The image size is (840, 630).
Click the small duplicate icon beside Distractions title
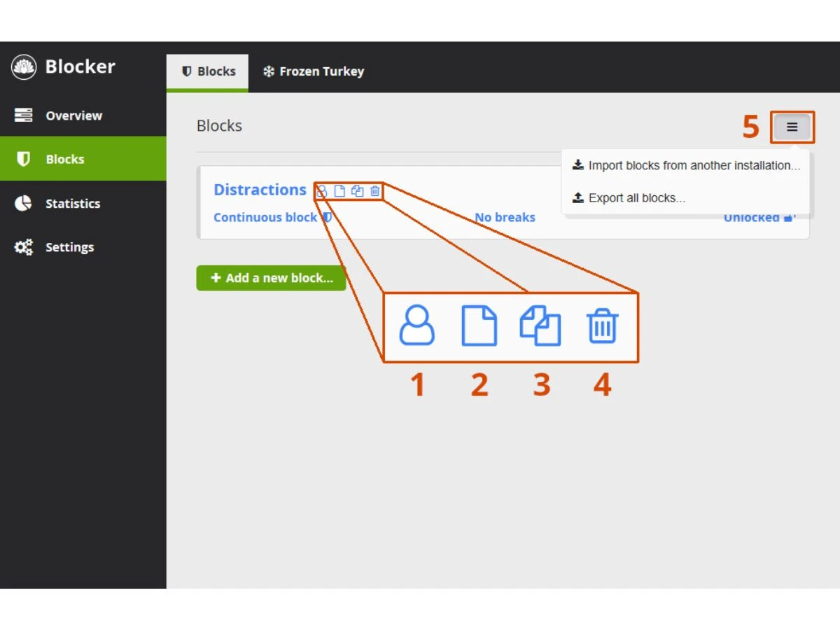pos(358,191)
